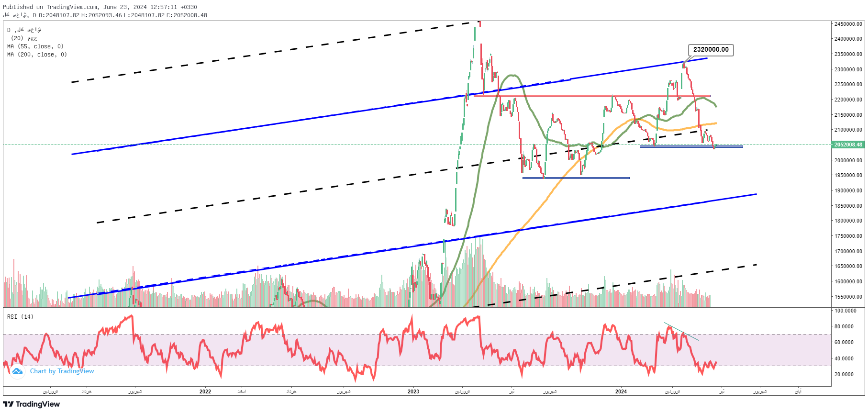Screen dimensions: 868x413
Task: Click the RSI 40.0000 scale label
Action: [844, 358]
